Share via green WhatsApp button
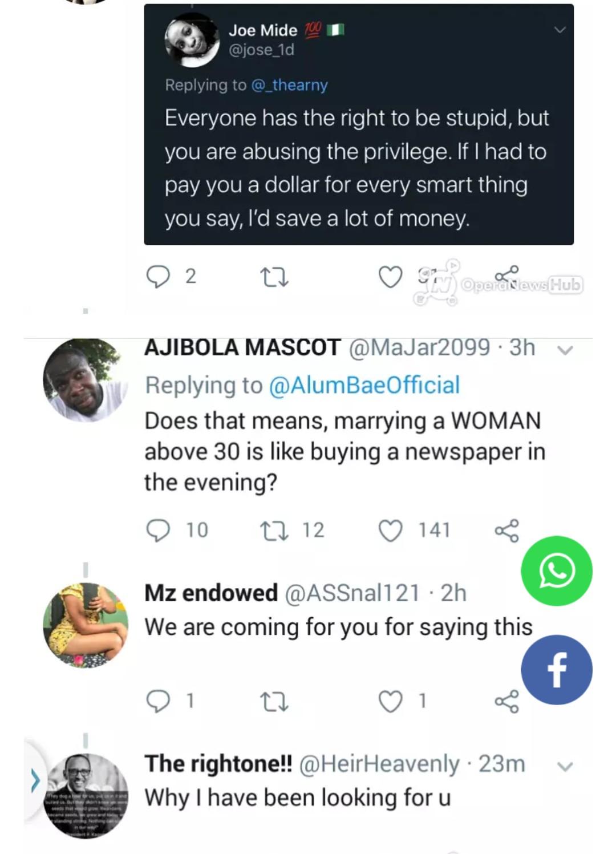 click(557, 571)
